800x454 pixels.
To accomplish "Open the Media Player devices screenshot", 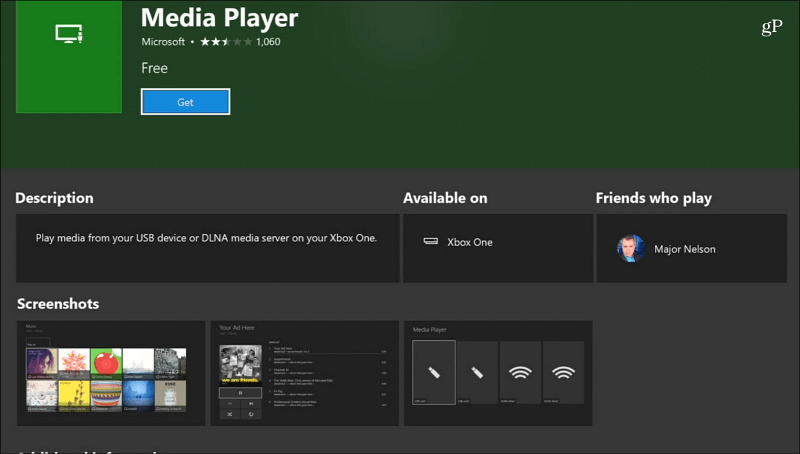I will [x=498, y=373].
